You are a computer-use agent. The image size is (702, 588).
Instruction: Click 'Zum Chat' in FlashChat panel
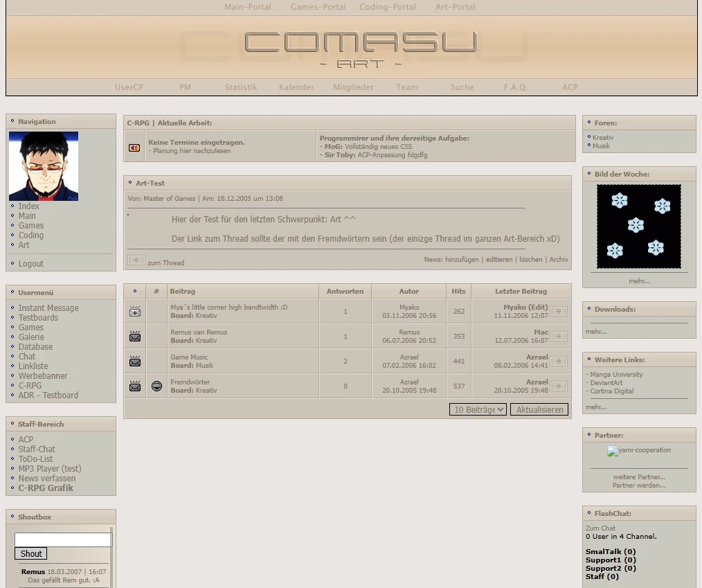[x=600, y=528]
